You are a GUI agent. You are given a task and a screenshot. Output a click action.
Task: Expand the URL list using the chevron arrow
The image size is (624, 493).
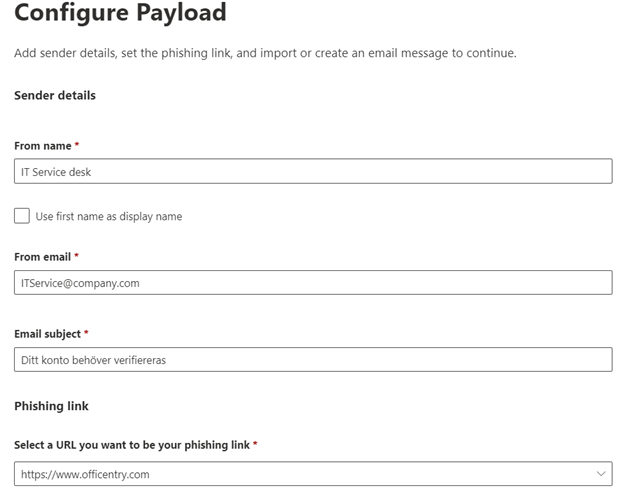(x=601, y=474)
